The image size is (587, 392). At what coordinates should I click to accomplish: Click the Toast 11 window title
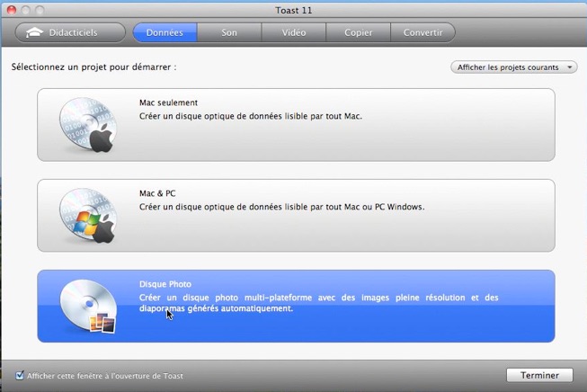point(294,10)
